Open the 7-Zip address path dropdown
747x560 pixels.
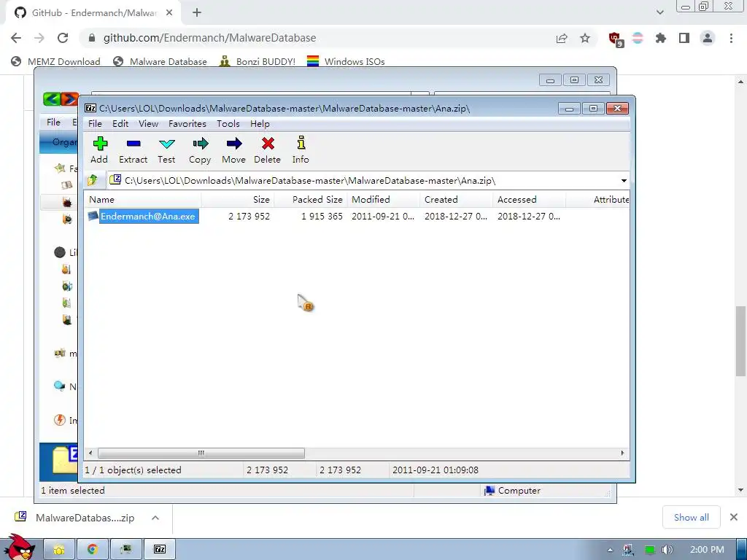624,181
